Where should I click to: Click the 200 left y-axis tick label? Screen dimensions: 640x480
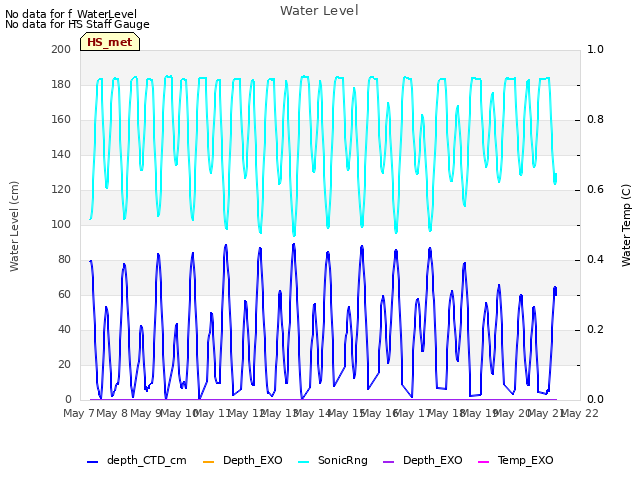click(x=61, y=49)
